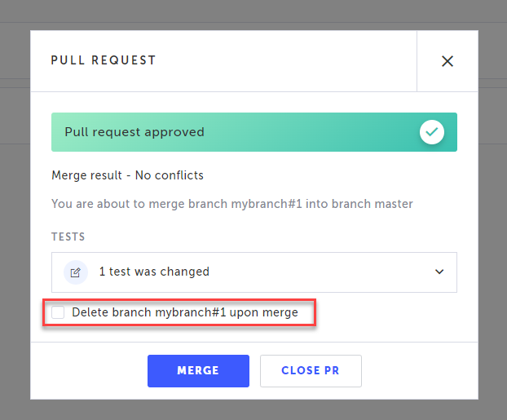Click the TESTS section label

click(68, 237)
